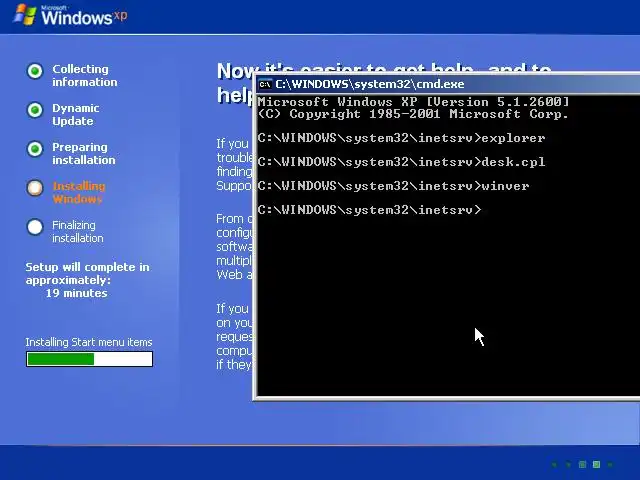Click the 'Finalizing installation' label
The width and height of the screenshot is (640, 480).
click(78, 231)
